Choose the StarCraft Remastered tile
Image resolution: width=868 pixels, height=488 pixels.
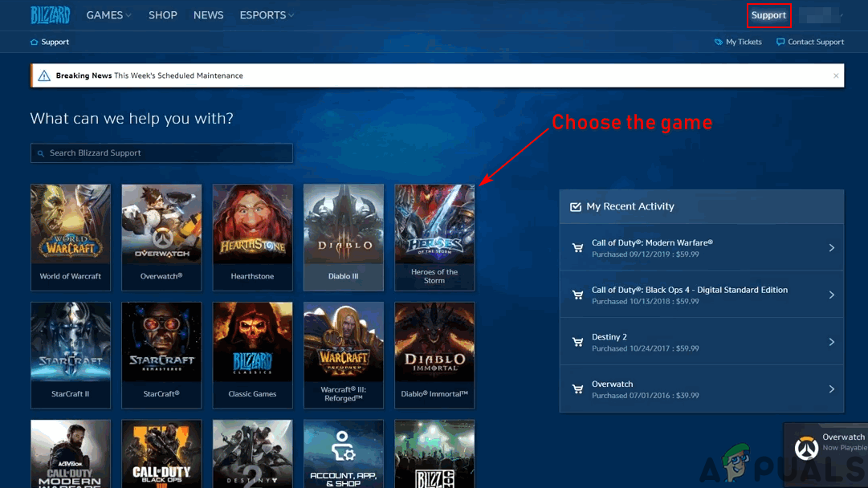[x=161, y=356]
